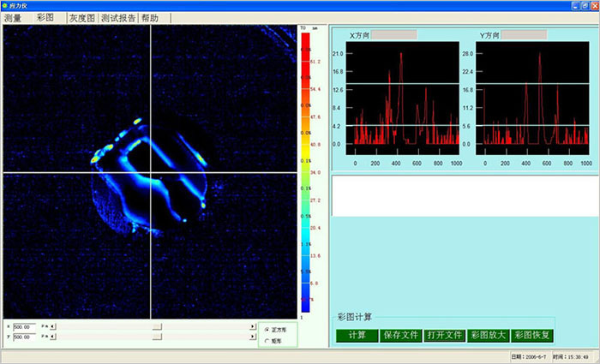Open the 测试报告 menu
The height and width of the screenshot is (364, 600).
[119, 18]
